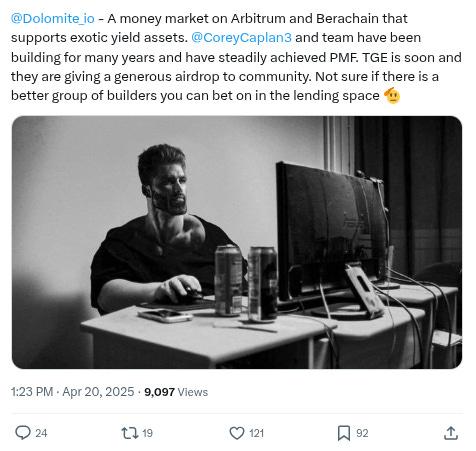
Task: Click the computer monitor in the photo
Action: 331,233
